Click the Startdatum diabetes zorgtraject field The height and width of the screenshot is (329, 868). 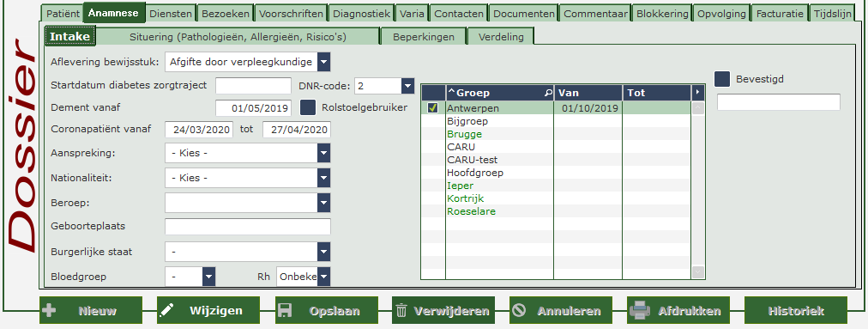253,86
